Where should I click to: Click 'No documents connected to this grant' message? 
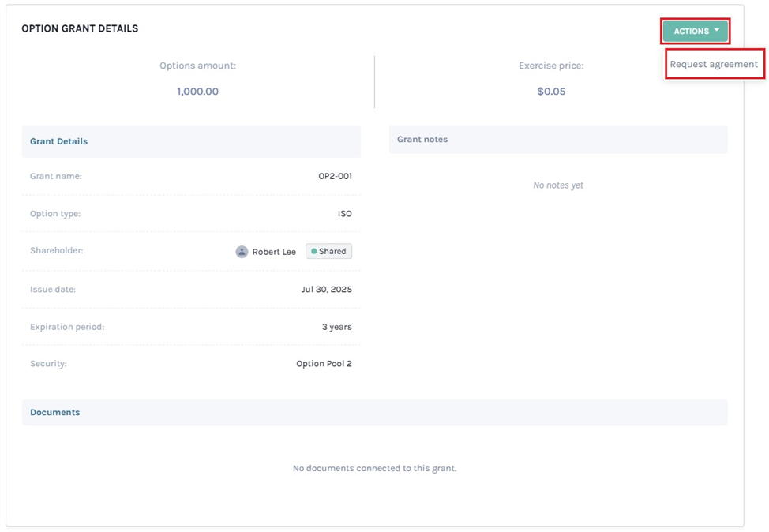374,469
